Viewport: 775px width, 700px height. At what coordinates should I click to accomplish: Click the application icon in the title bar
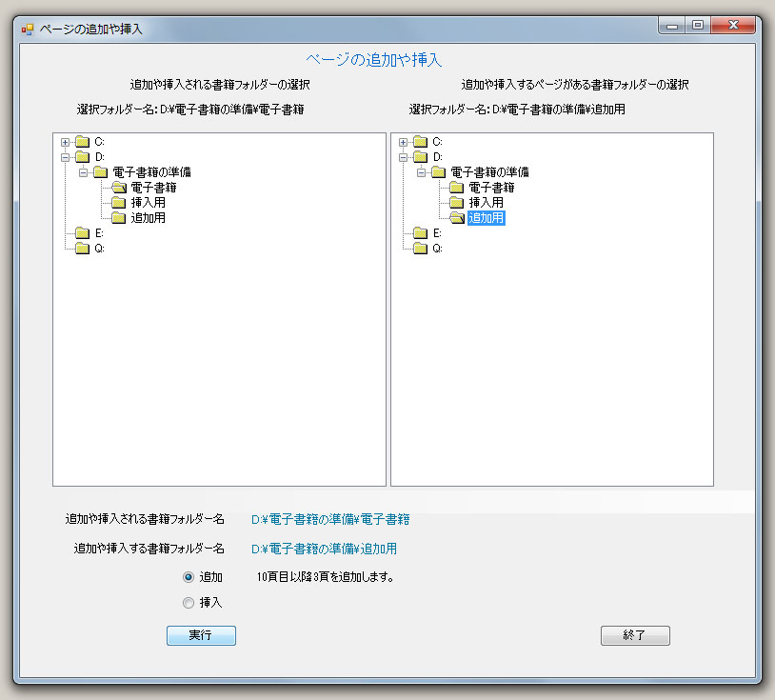pyautogui.click(x=28, y=30)
